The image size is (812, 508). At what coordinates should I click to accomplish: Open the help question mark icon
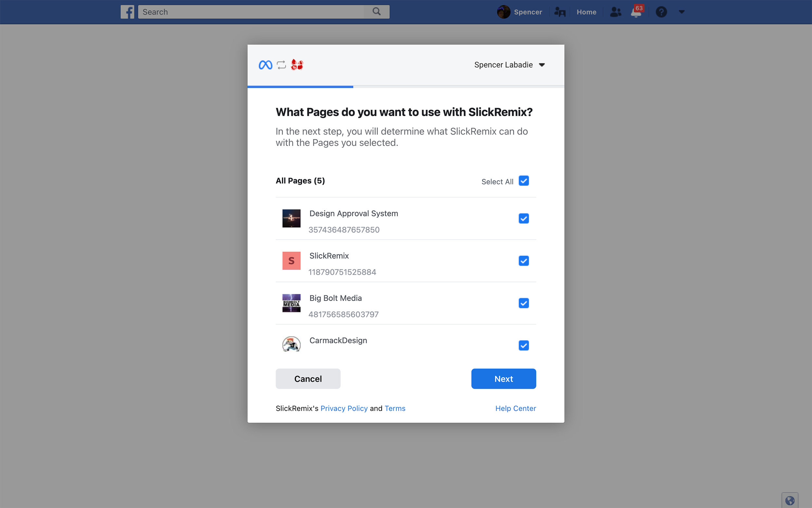[661, 12]
